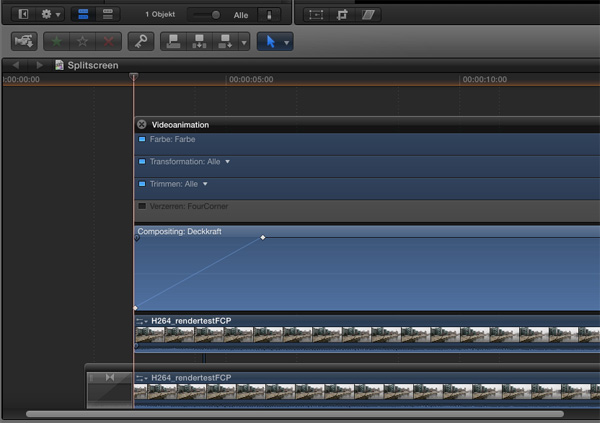Image resolution: width=600 pixels, height=423 pixels.
Task: Click the lower H264_rendertestFCP clip name
Action: 191,378
